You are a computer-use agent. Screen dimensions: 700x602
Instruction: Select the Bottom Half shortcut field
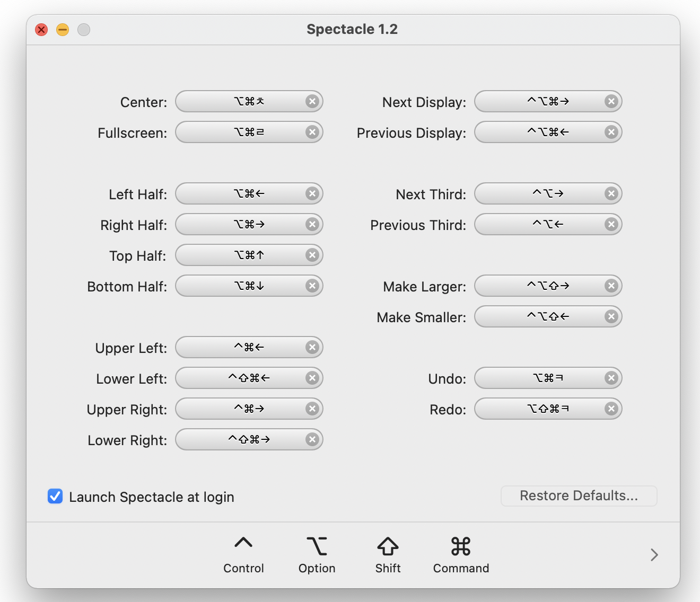(x=249, y=286)
